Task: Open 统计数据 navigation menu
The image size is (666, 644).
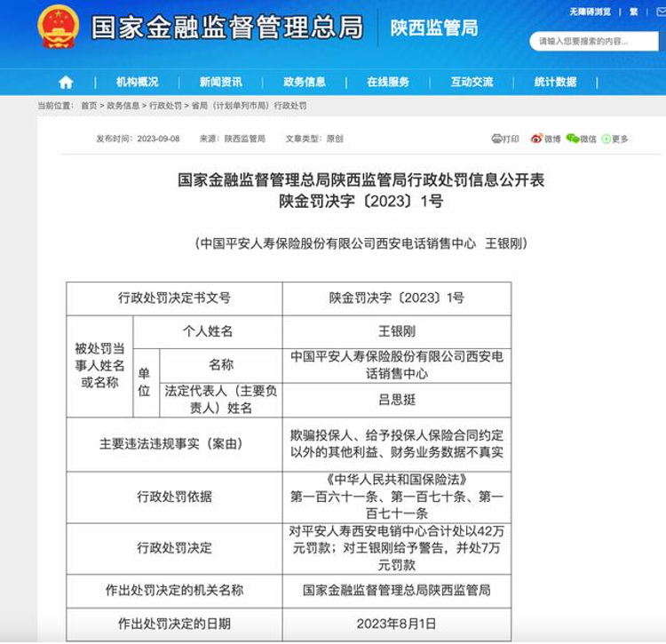Action: 556,82
